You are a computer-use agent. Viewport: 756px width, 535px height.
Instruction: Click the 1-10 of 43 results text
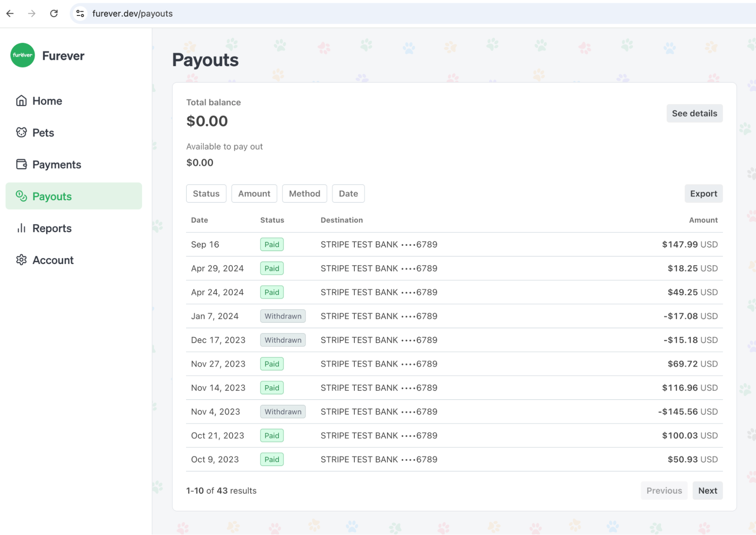coord(221,491)
